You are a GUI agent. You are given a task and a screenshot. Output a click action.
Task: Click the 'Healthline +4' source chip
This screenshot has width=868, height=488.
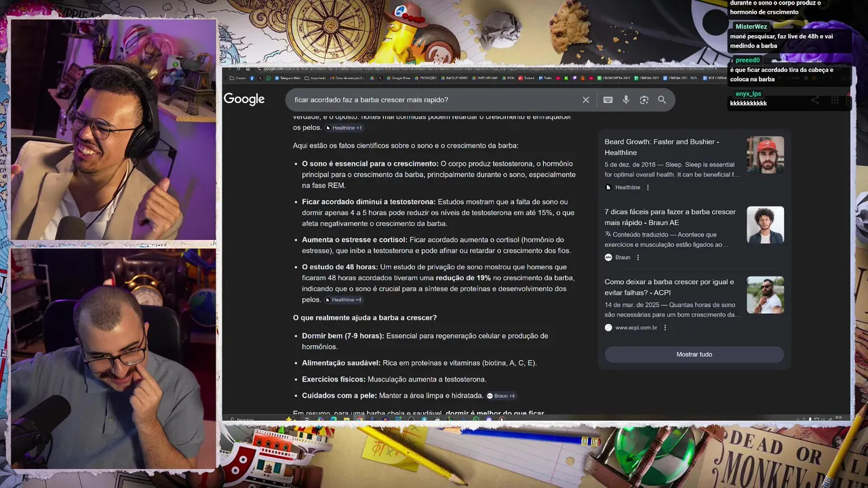344,300
